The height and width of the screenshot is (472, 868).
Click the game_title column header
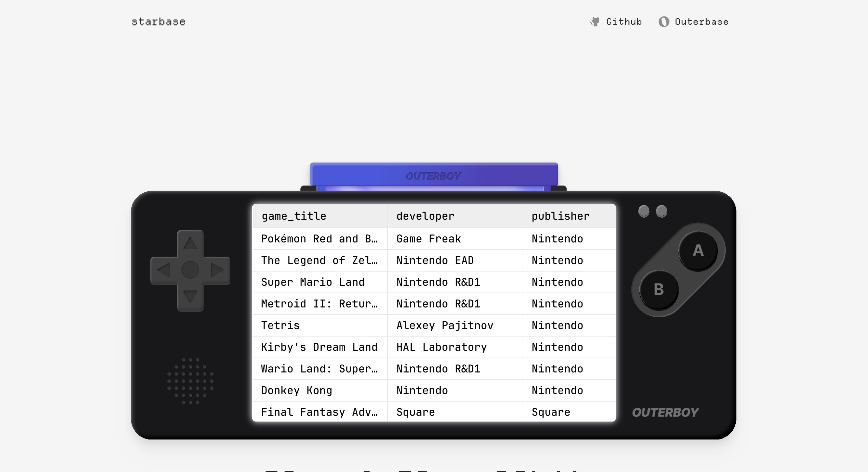point(320,216)
